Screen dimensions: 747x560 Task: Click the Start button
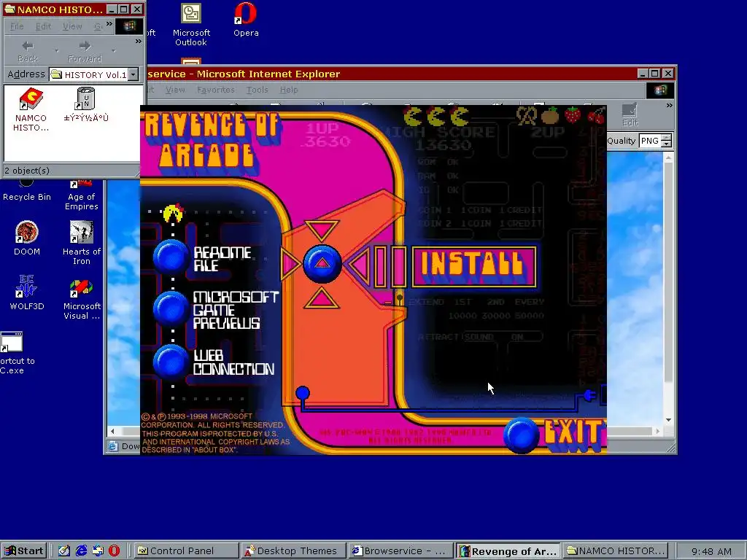click(24, 551)
